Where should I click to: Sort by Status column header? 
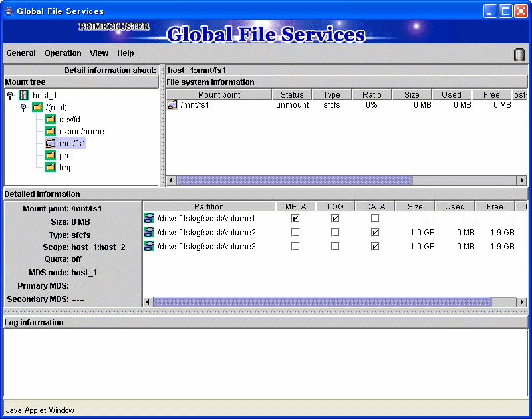(x=292, y=94)
